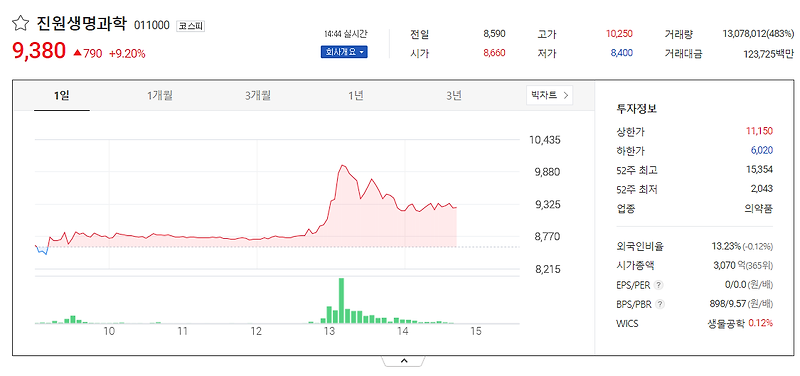
Task: Click the 14:44 실시간 timestamp
Action: coord(345,34)
